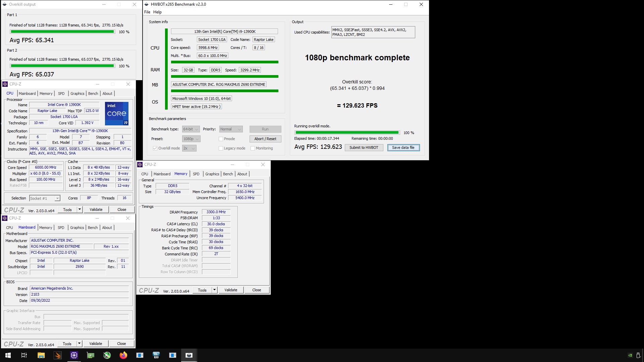Expand Tools arrow in CPU-Z CPU window
Image resolution: width=644 pixels, height=362 pixels.
point(79,209)
